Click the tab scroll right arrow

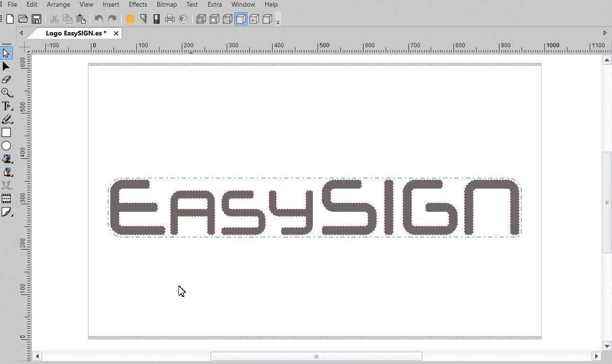click(604, 33)
